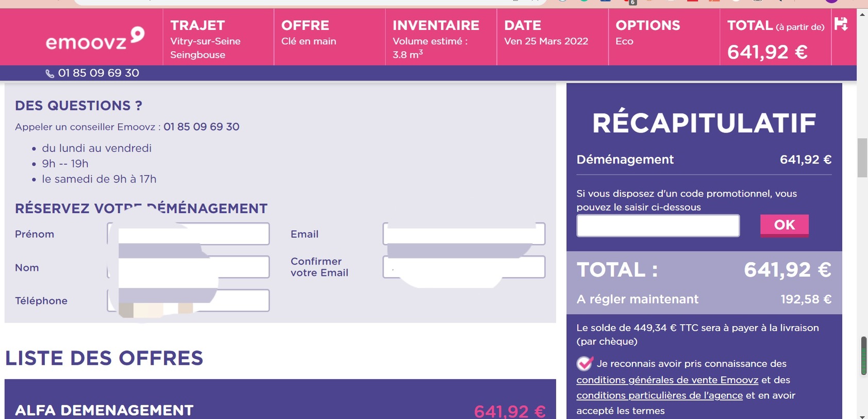
Task: Apply the promo code with OK
Action: click(784, 225)
